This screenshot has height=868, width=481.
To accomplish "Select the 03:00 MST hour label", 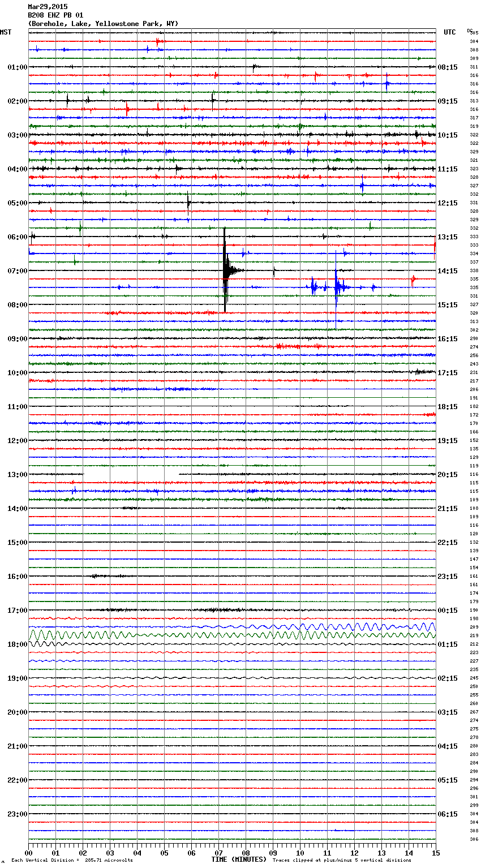I will pos(18,135).
